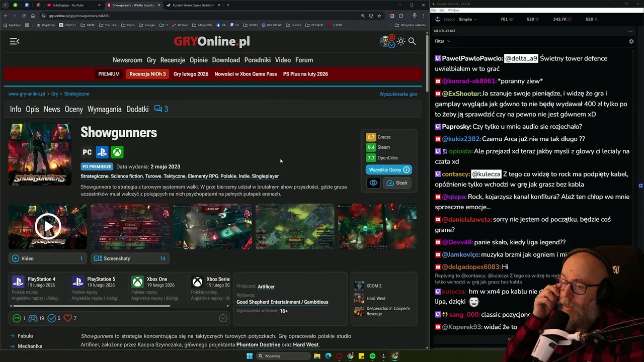Open Ground Control Edit menu
The height and width of the screenshot is (362, 644).
(442, 10)
